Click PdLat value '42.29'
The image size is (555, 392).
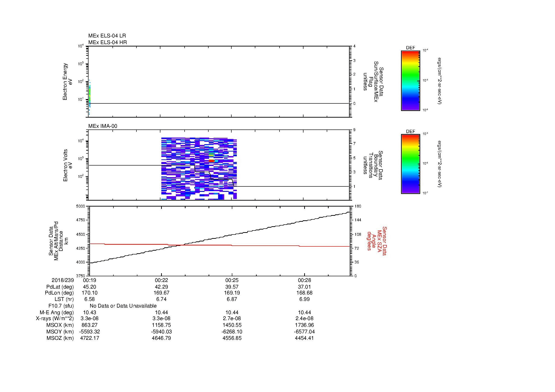(162, 287)
